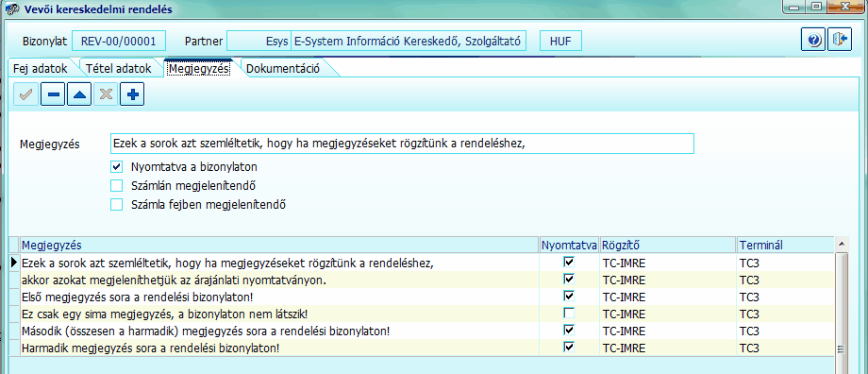Click the Terminál column header

click(785, 245)
